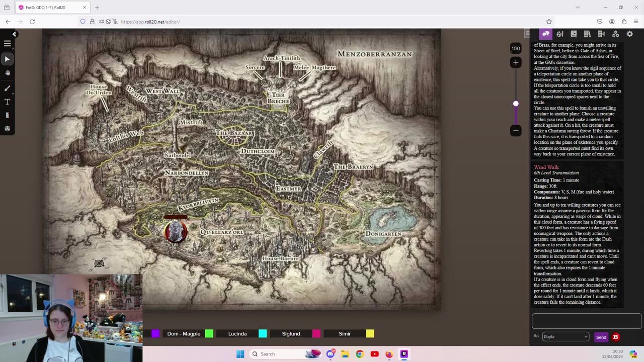Open the Firefox application menu
This screenshot has width=644, height=362.
pyautogui.click(x=636, y=22)
